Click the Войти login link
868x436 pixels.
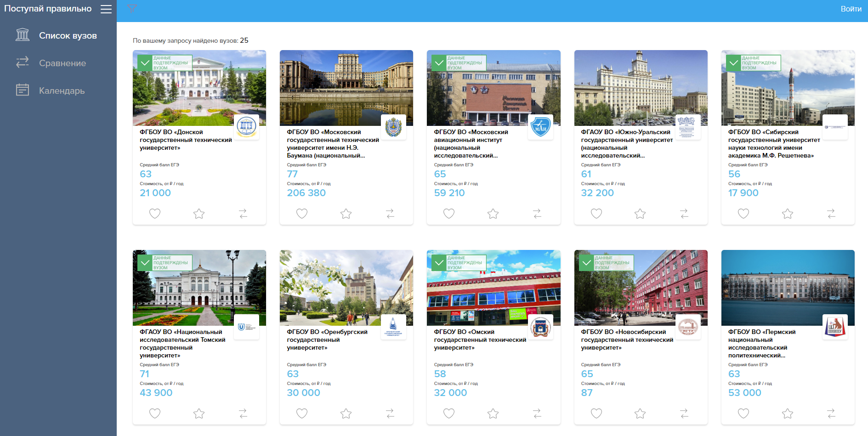pos(851,9)
